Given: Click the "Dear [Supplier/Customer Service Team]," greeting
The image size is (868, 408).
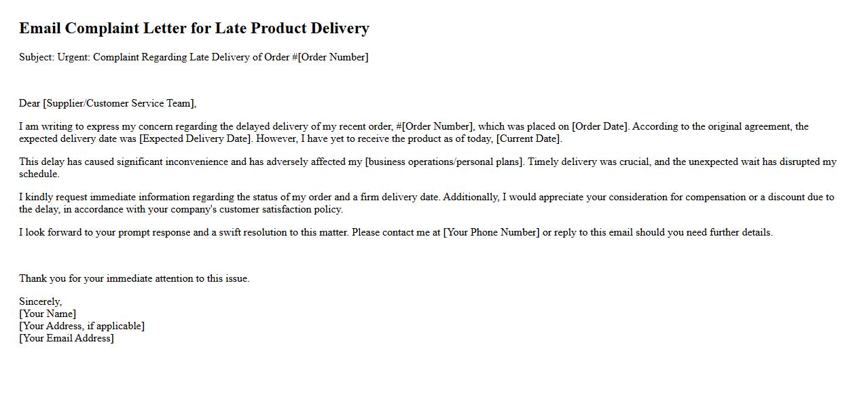Looking at the screenshot, I should pos(107,103).
